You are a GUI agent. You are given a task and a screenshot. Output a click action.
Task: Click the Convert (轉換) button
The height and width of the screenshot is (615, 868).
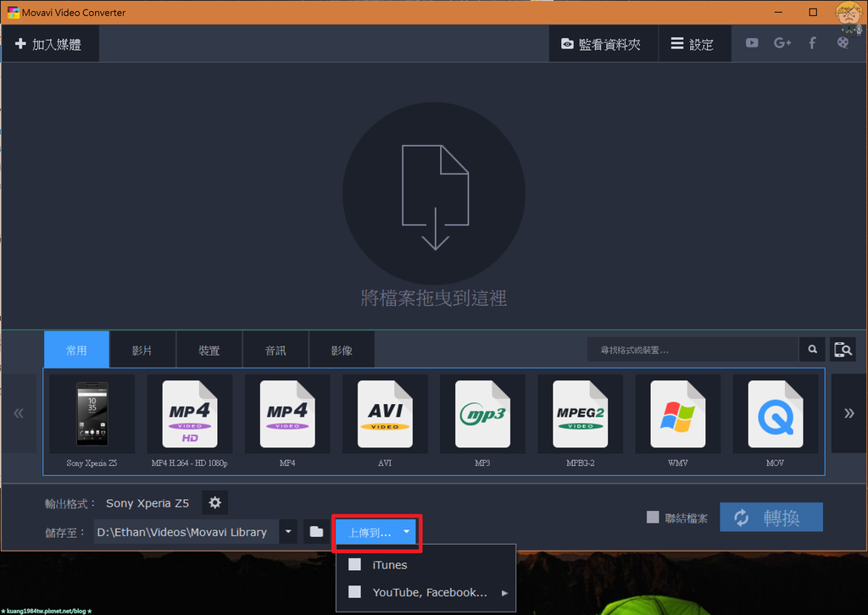pyautogui.click(x=771, y=517)
